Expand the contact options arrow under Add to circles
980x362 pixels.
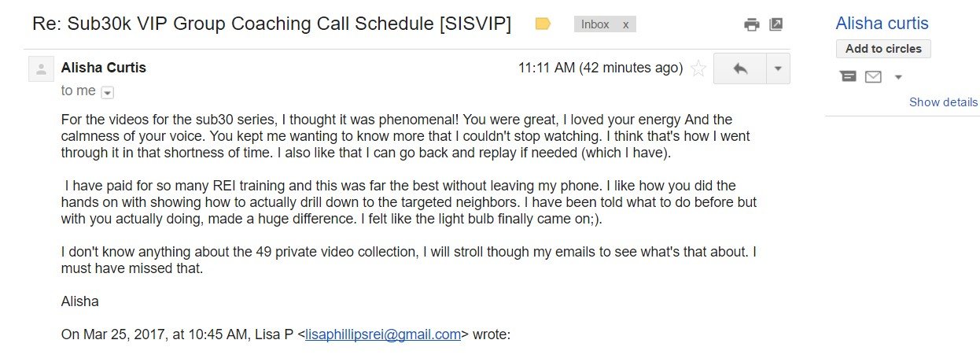pyautogui.click(x=898, y=77)
